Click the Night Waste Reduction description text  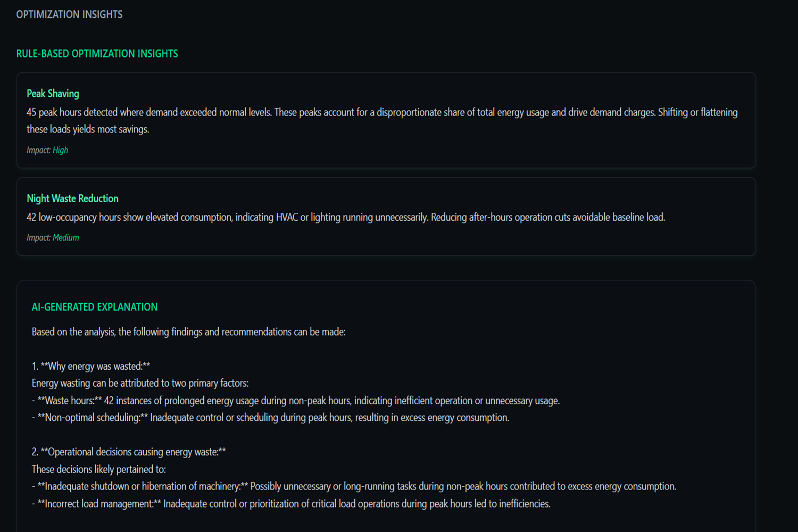point(346,217)
